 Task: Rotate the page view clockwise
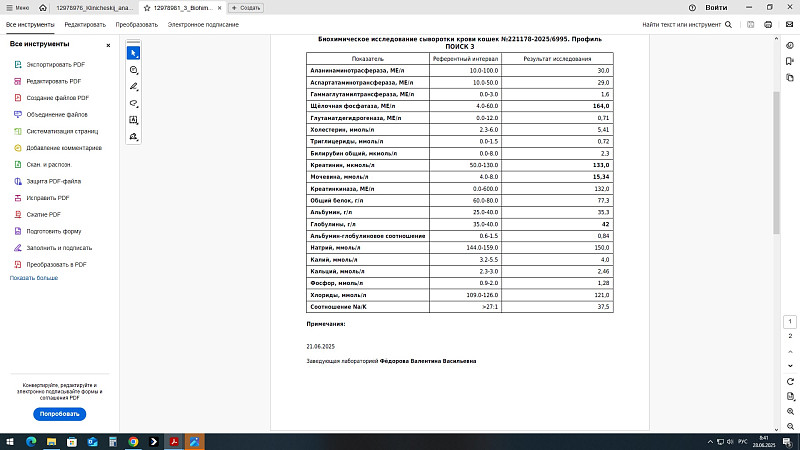point(790,382)
